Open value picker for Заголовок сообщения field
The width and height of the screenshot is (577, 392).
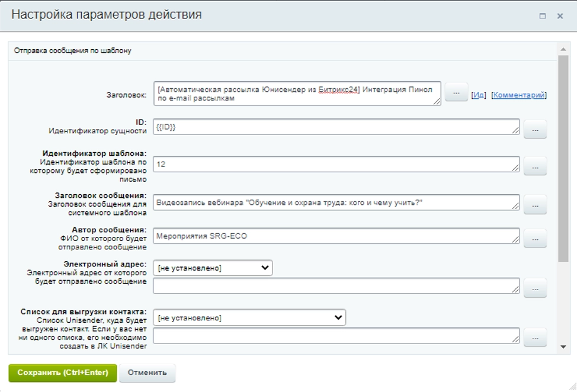point(535,204)
